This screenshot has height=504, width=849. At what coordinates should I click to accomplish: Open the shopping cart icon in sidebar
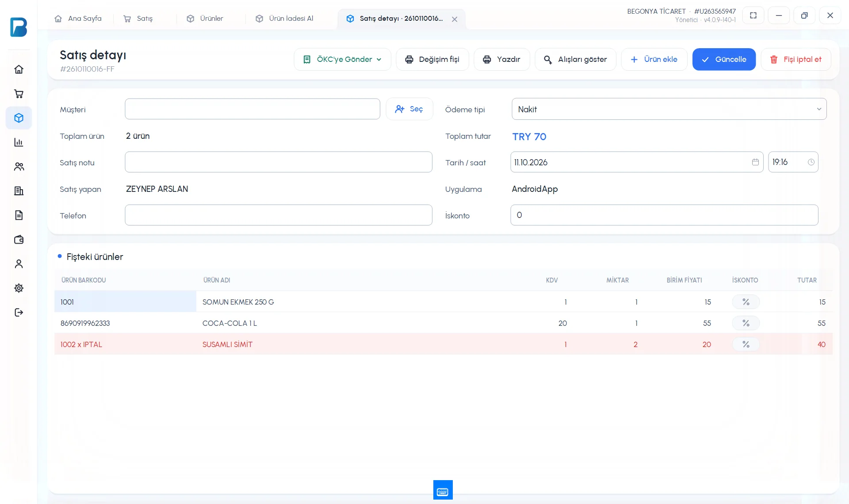pyautogui.click(x=19, y=94)
